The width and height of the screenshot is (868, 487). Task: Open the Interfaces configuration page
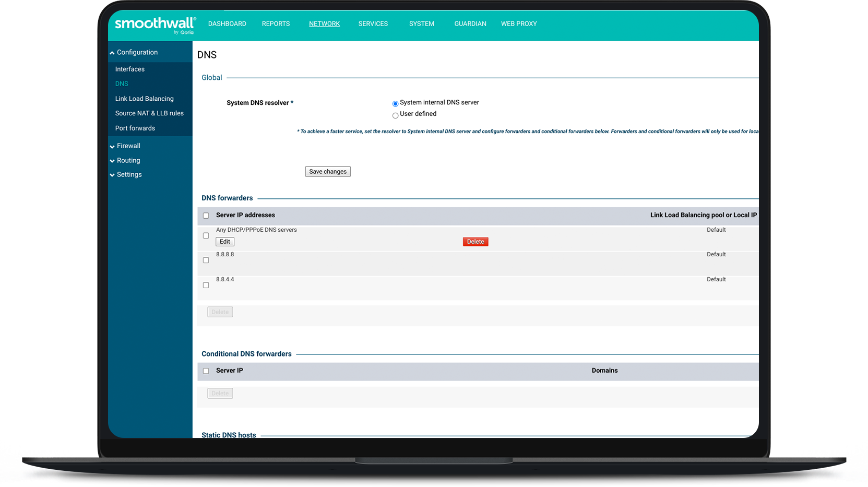pyautogui.click(x=129, y=69)
